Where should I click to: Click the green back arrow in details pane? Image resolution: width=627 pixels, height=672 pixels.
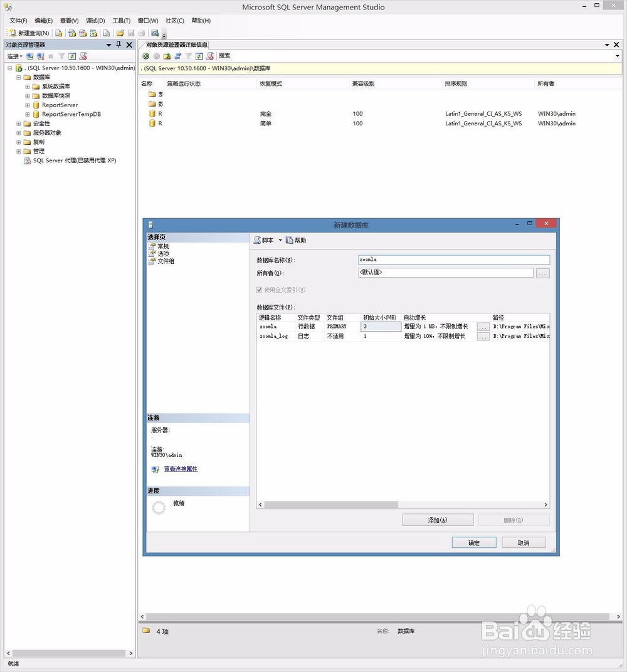pos(145,56)
